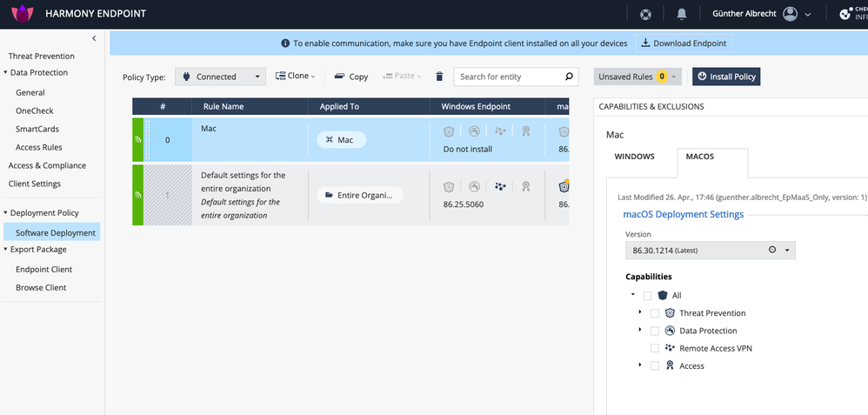The image size is (868, 415).
Task: Click VPN icon in Default settings row
Action: click(x=500, y=187)
